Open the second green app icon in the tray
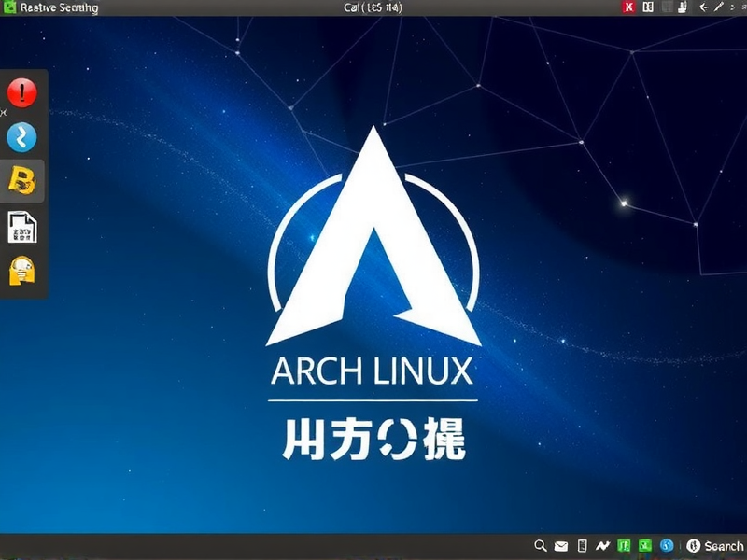747x560 pixels. (644, 545)
